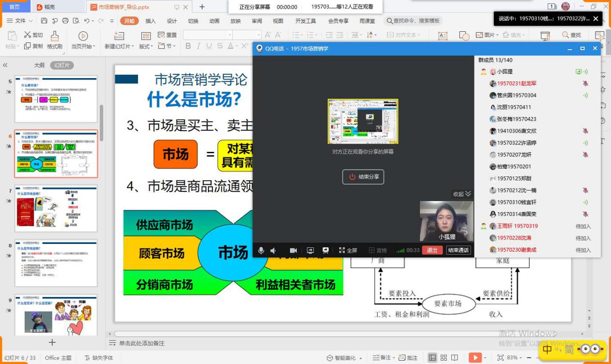The image size is (611, 364).
Task: Switch to the 大纲 outline tab
Action: pos(39,65)
